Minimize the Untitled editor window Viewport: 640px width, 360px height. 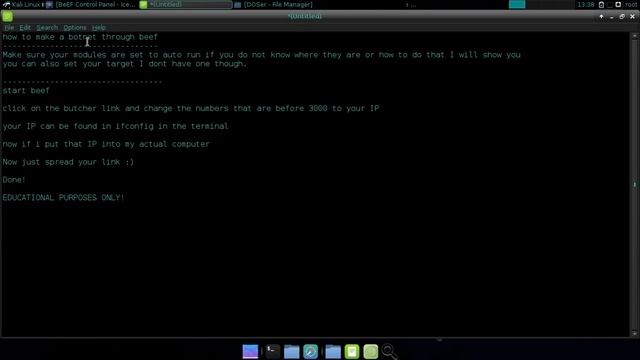point(611,17)
